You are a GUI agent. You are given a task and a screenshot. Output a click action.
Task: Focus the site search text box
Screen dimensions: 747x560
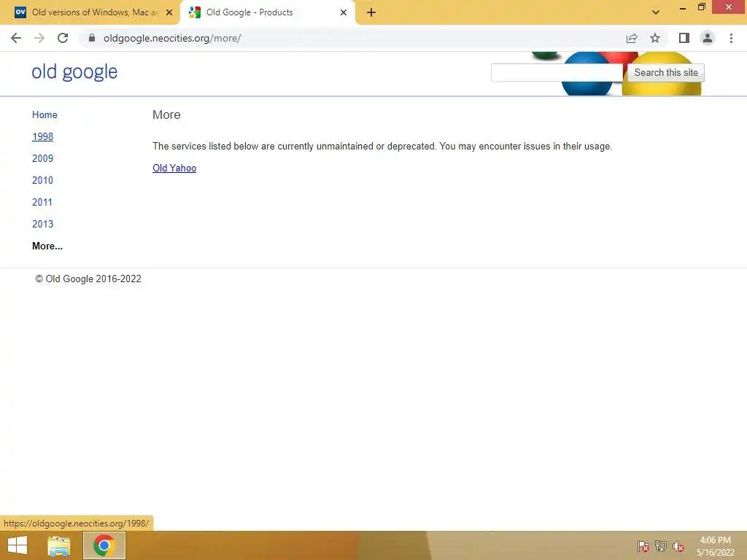[557, 72]
